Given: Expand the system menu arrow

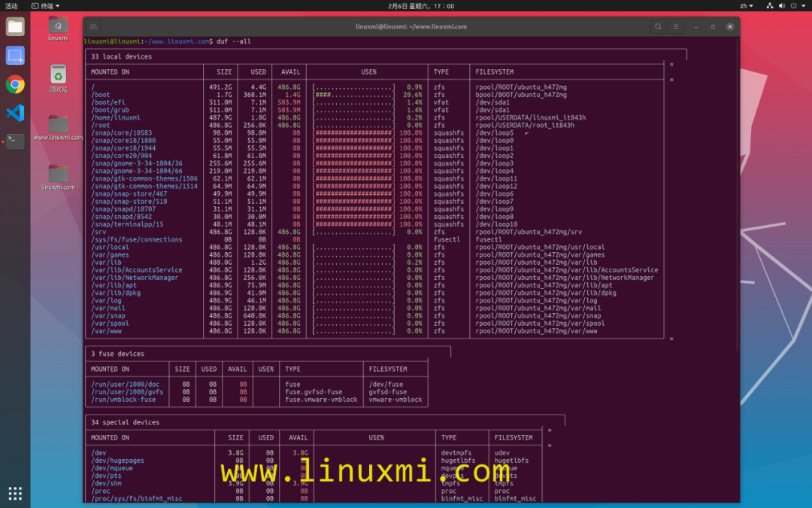Looking at the screenshot, I should point(804,6).
